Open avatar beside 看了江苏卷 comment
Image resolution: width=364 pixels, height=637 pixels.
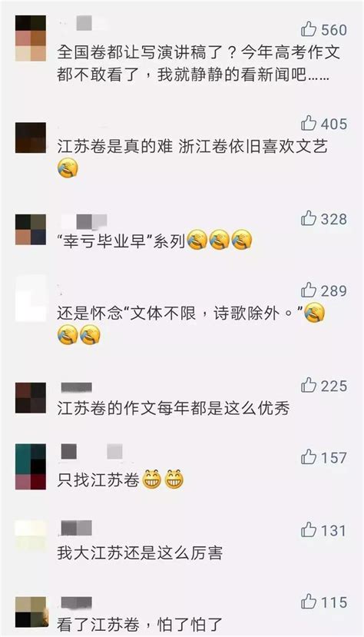[31, 612]
